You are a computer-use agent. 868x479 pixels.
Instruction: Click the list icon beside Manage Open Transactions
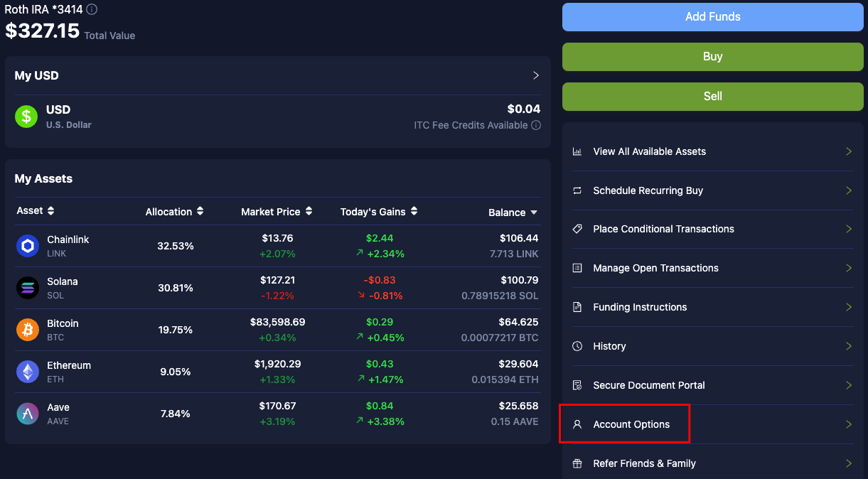578,268
